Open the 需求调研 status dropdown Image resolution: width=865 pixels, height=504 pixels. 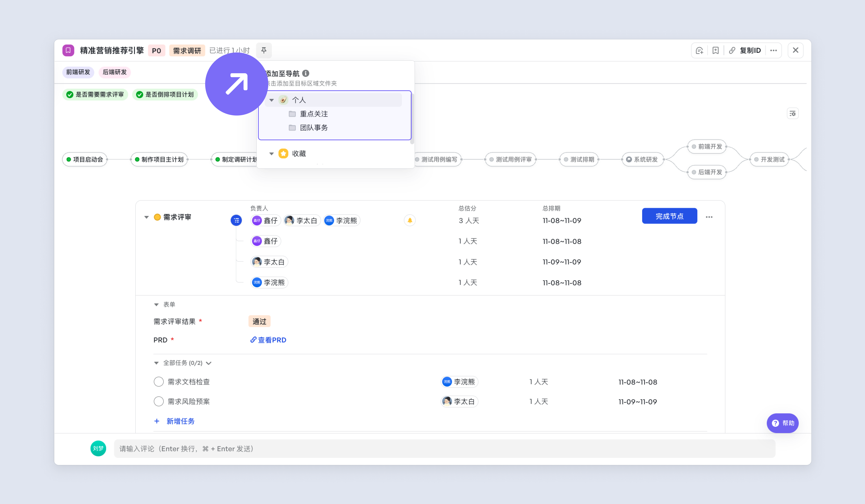click(187, 51)
